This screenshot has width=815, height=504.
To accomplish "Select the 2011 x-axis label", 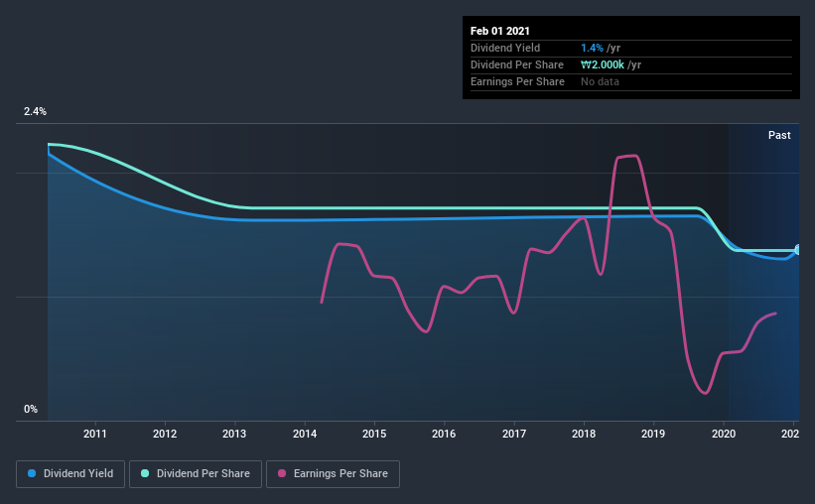I will (95, 434).
